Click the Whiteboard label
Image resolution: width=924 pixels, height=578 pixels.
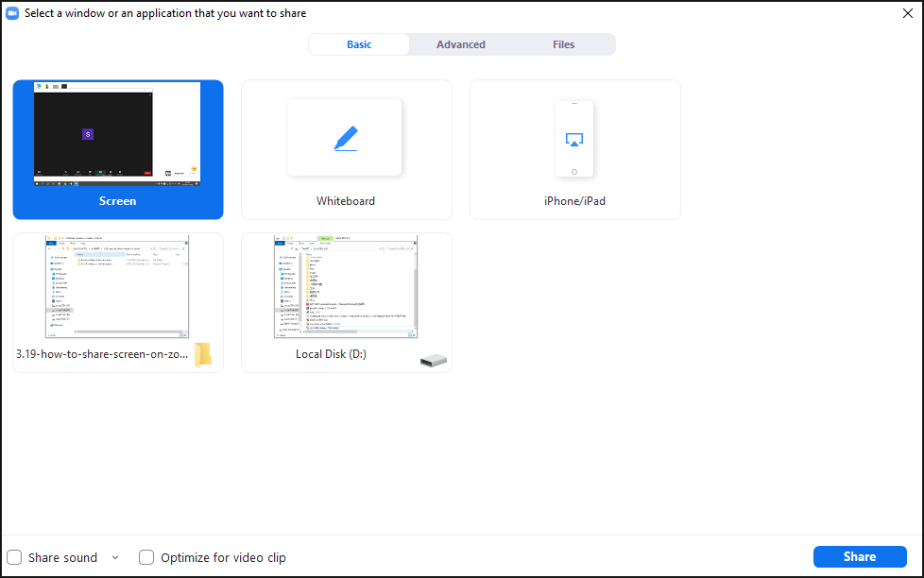click(346, 201)
